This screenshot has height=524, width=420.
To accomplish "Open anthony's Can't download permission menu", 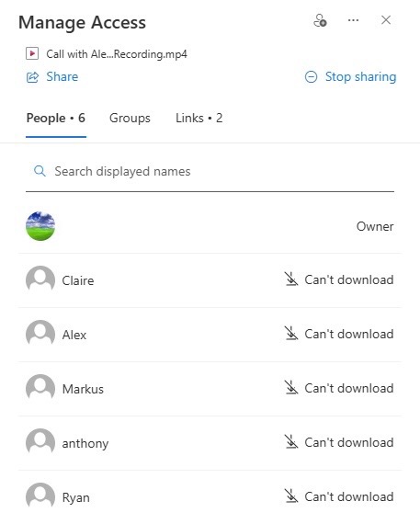I will (339, 442).
